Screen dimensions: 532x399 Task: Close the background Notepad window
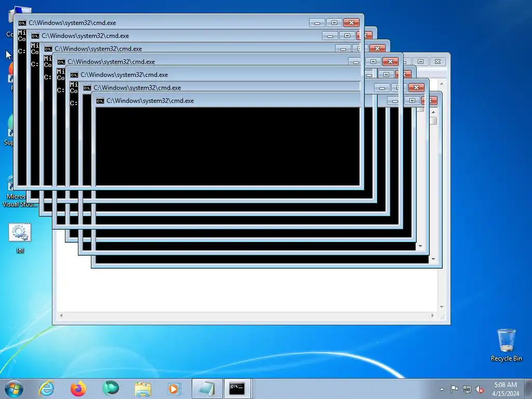[437, 61]
